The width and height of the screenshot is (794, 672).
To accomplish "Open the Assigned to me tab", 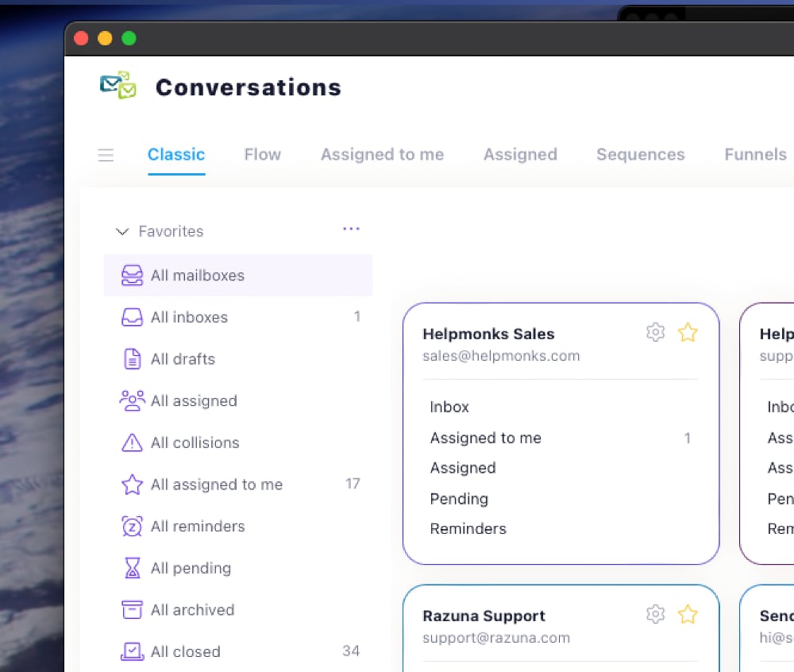I will (383, 154).
